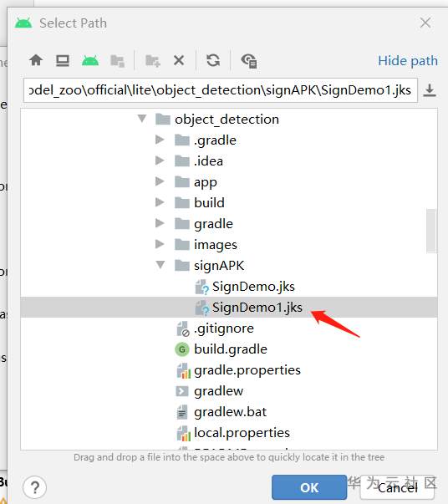This screenshot has height=504, width=448.
Task: Expand the gradle folder
Action: tap(160, 223)
